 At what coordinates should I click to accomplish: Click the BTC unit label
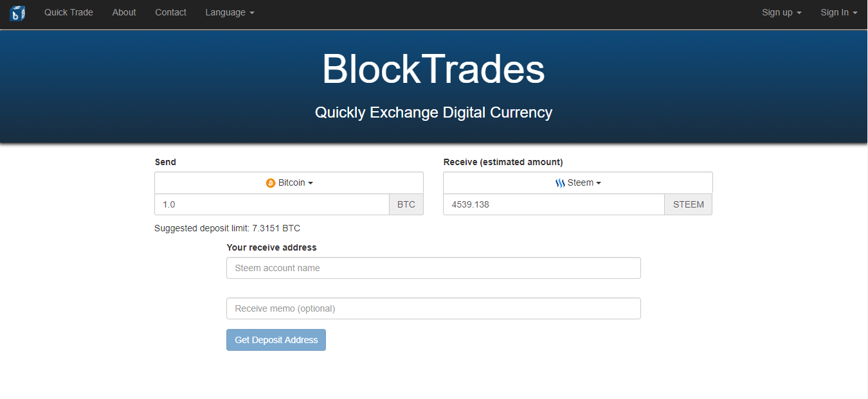pyautogui.click(x=406, y=204)
